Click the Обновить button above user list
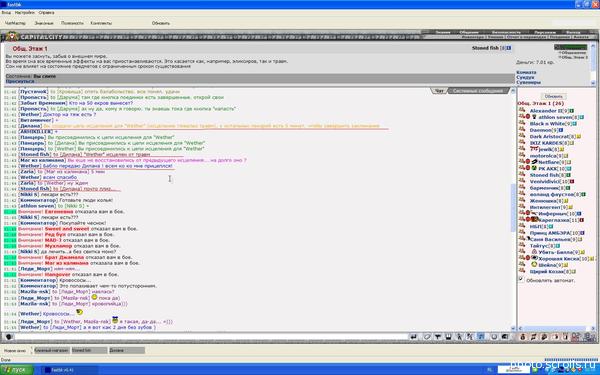This screenshot has height=375, width=600. (x=553, y=96)
